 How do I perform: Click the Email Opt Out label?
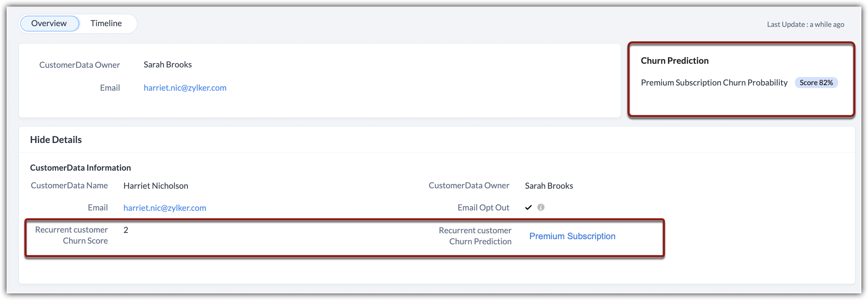point(483,207)
